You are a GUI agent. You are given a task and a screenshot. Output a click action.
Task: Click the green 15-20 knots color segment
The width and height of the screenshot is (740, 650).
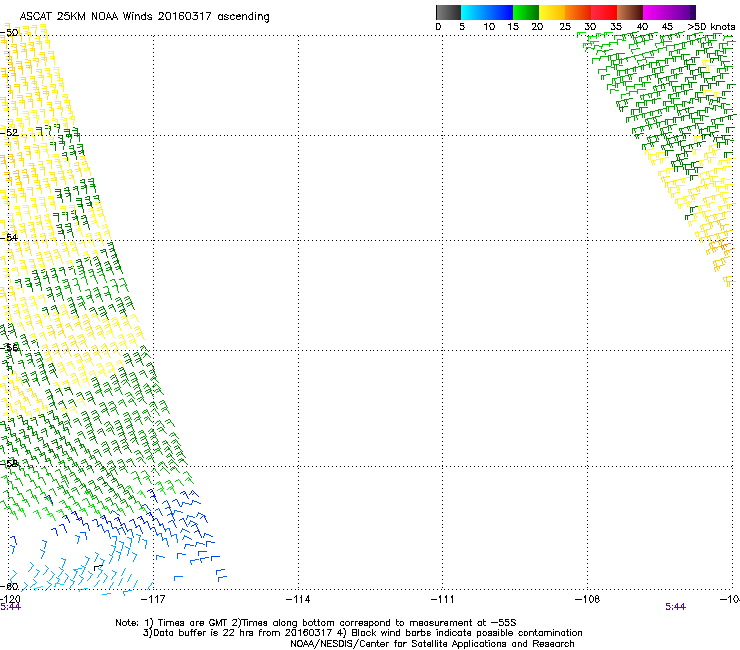[x=526, y=12]
